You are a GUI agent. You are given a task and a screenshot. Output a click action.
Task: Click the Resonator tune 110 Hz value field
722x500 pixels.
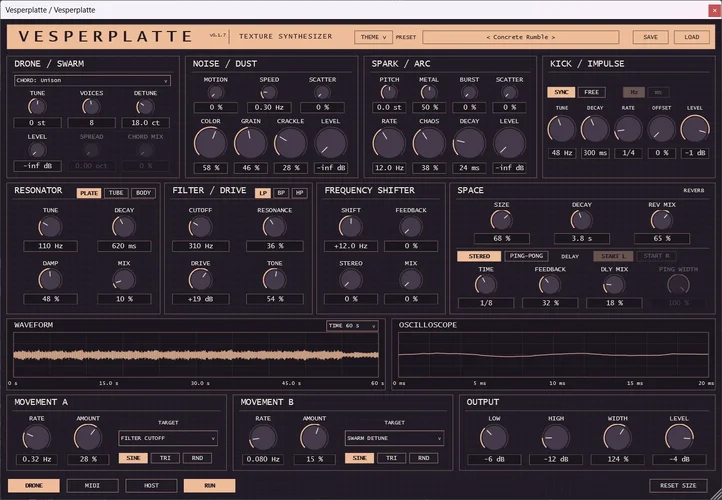coord(50,246)
